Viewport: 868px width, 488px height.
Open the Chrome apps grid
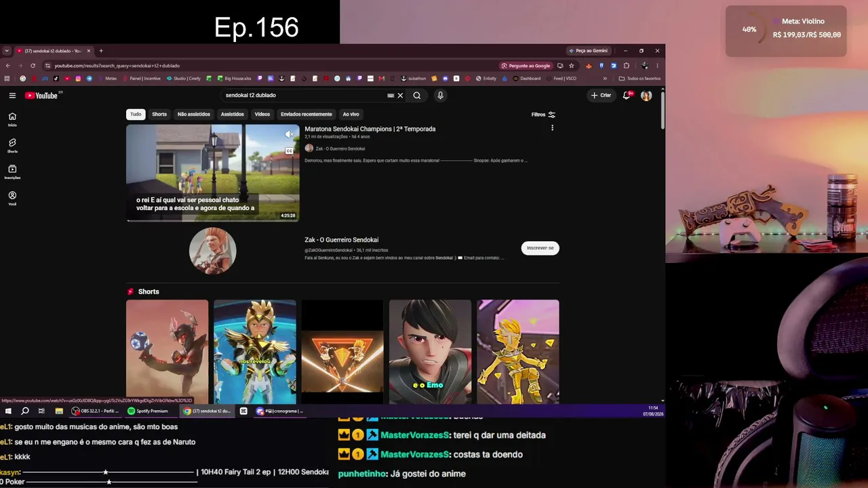tap(7, 79)
